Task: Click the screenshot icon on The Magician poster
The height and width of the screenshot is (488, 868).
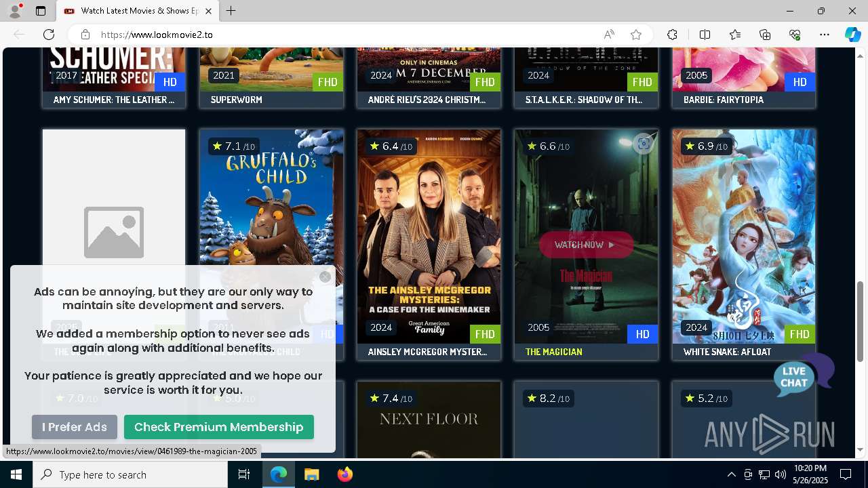Action: pyautogui.click(x=644, y=144)
